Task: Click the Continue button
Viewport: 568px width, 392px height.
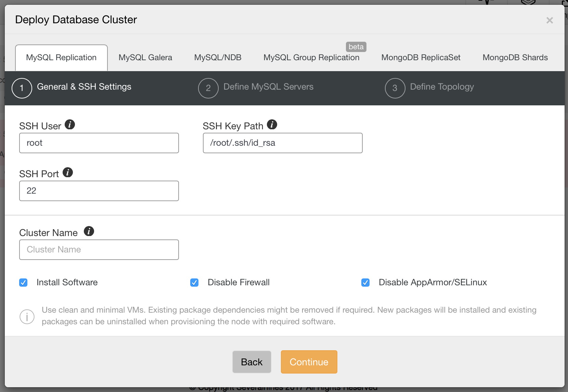Action: pos(309,362)
